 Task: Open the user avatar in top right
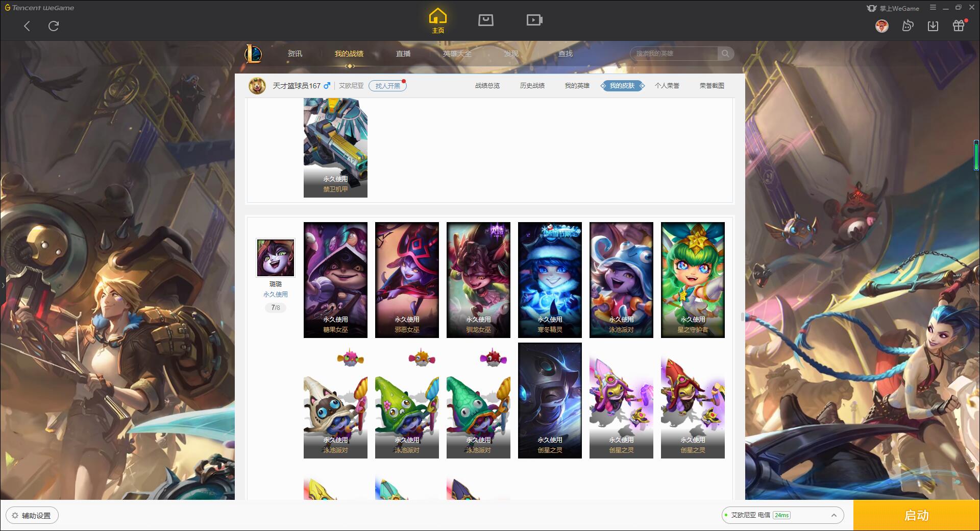[x=881, y=26]
